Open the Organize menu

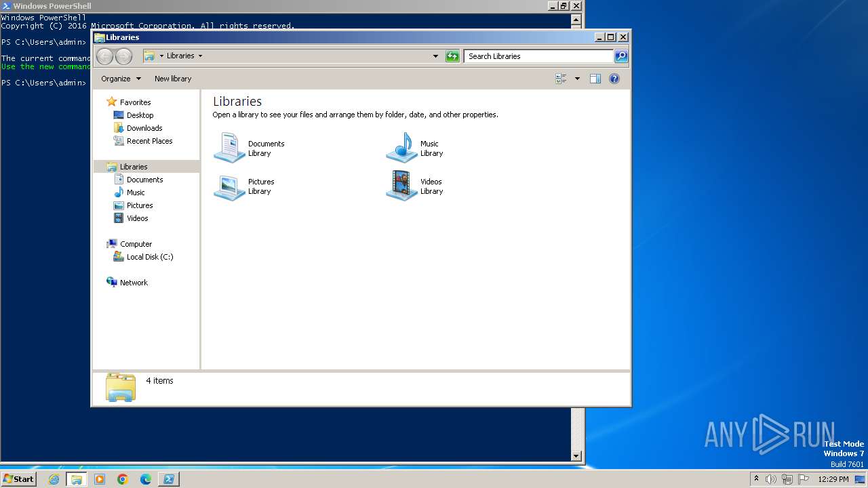tap(121, 79)
